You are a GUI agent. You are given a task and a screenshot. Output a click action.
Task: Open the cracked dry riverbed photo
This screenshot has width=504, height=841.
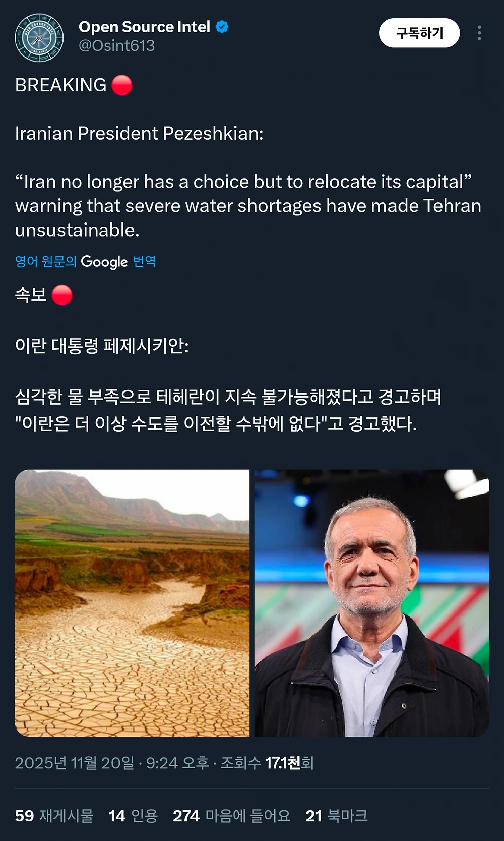(x=132, y=603)
